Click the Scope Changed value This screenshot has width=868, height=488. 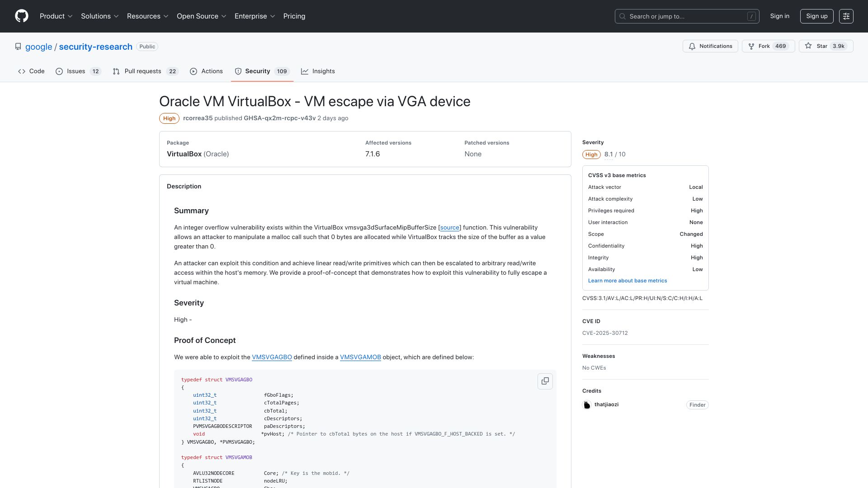pyautogui.click(x=691, y=234)
